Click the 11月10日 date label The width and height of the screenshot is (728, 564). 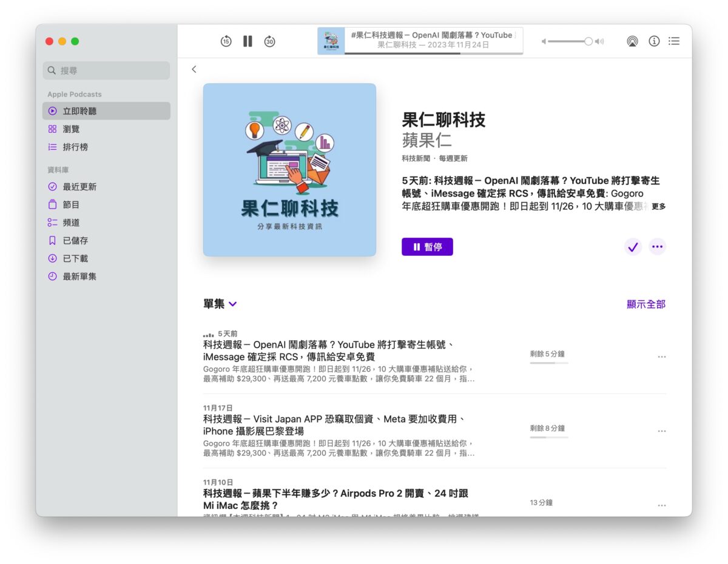coord(218,482)
